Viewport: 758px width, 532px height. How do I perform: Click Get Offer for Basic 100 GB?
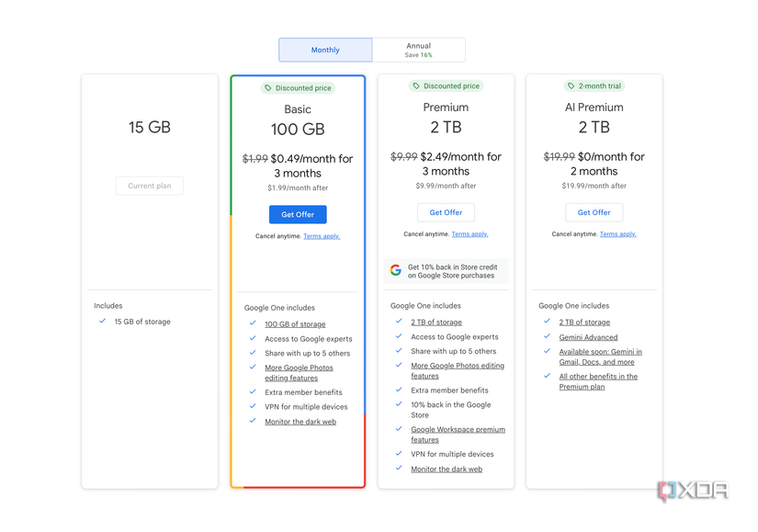pyautogui.click(x=298, y=214)
